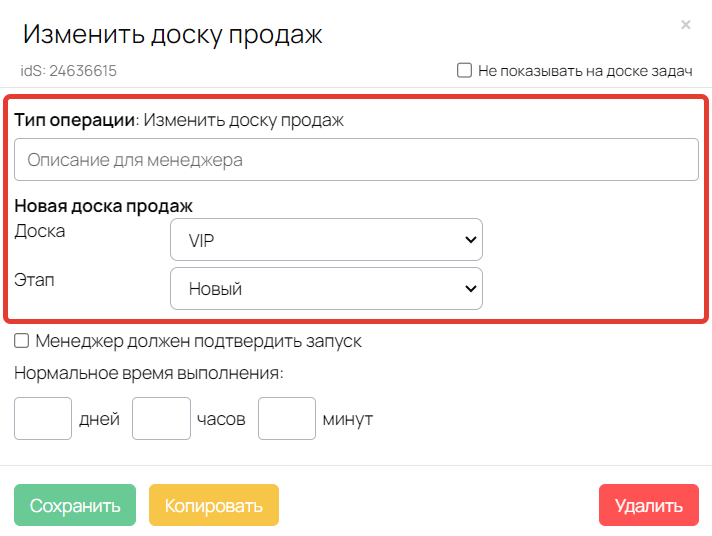
Task: Close the Изменить доску продаж dialog
Action: tap(686, 25)
